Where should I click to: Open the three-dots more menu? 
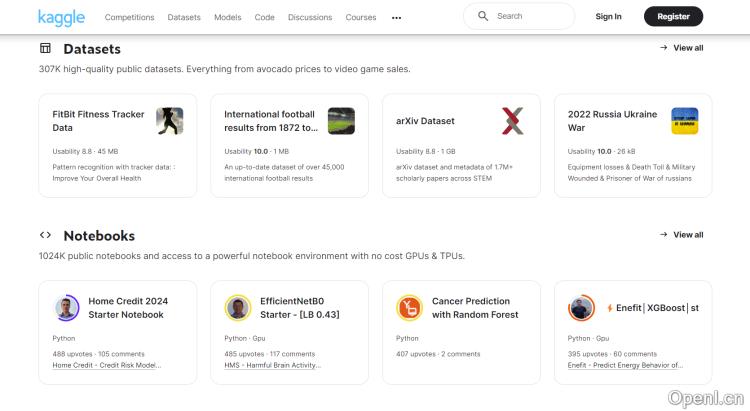(396, 17)
